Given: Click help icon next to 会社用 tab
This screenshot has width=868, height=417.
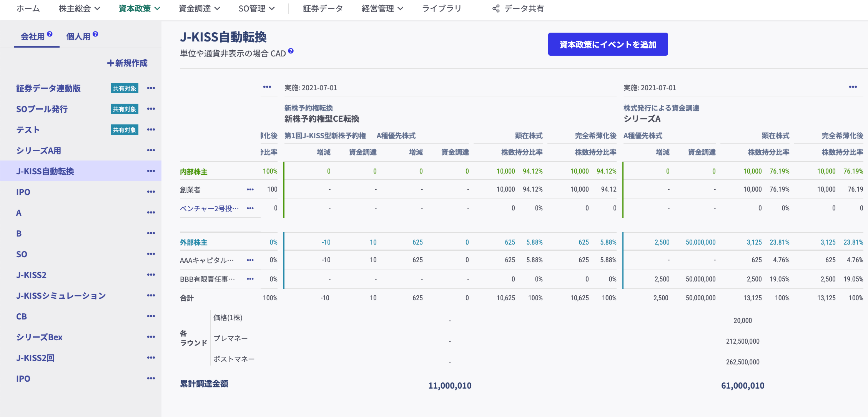Looking at the screenshot, I should [x=50, y=34].
